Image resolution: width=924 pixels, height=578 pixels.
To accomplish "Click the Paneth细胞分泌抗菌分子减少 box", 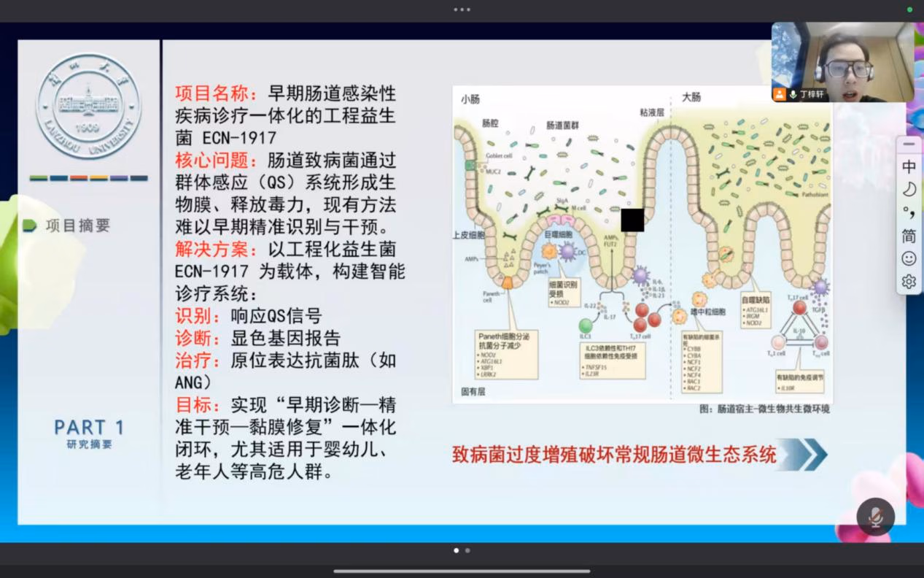I will pos(506,354).
